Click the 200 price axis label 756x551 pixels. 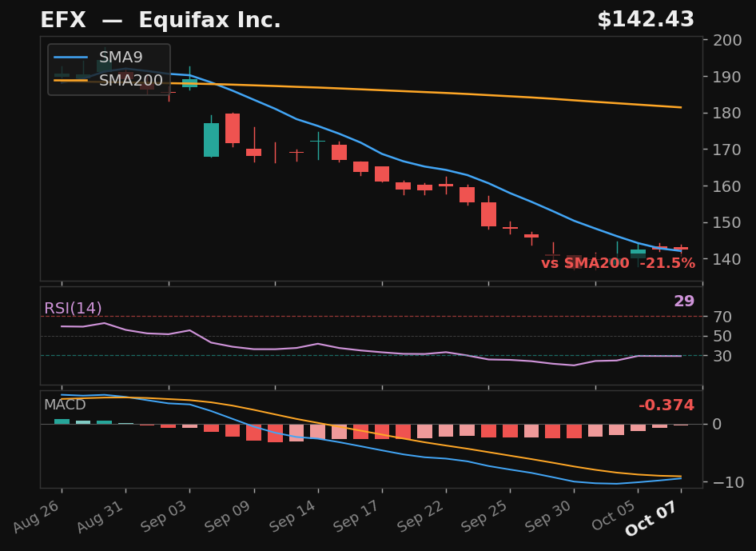click(x=727, y=40)
